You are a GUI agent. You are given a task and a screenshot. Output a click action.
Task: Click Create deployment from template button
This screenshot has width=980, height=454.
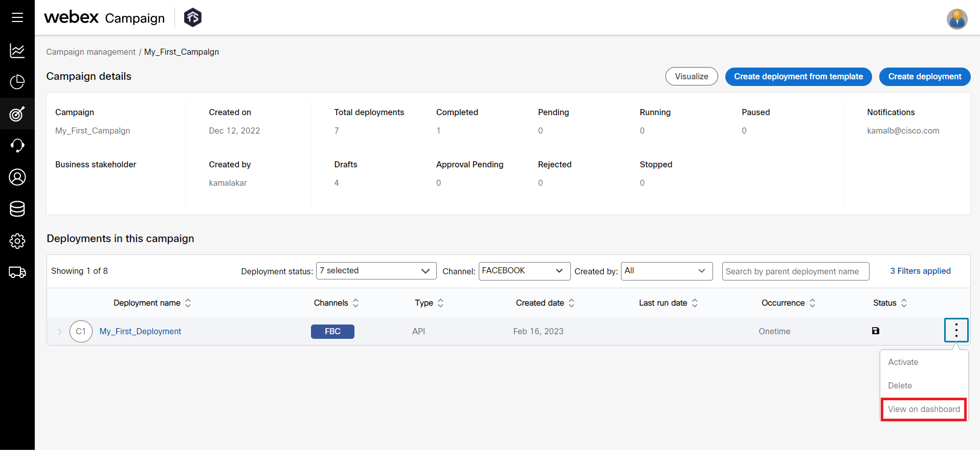pyautogui.click(x=798, y=76)
